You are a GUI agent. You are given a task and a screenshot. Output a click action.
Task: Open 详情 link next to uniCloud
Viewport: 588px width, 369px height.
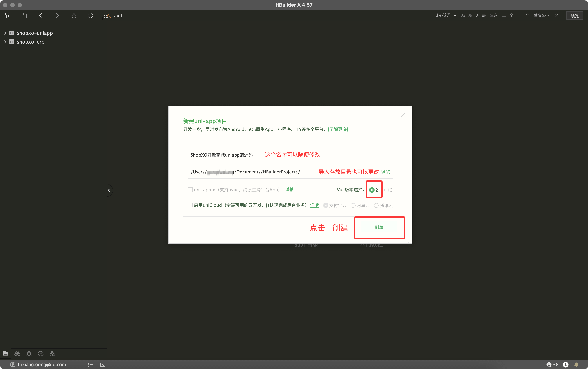click(x=314, y=205)
